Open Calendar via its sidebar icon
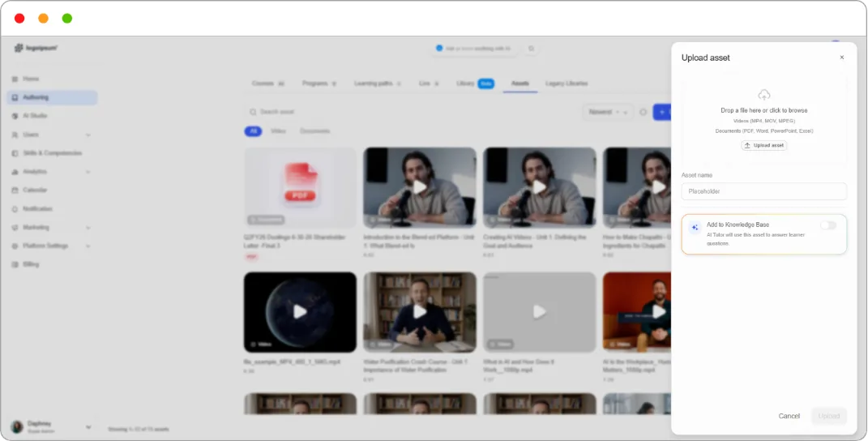 pyautogui.click(x=15, y=190)
